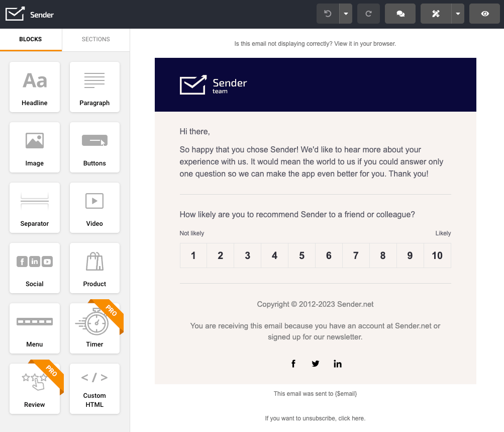Click the LinkedIn icon in footer
Viewport: 504px width, 432px height.
tap(338, 364)
